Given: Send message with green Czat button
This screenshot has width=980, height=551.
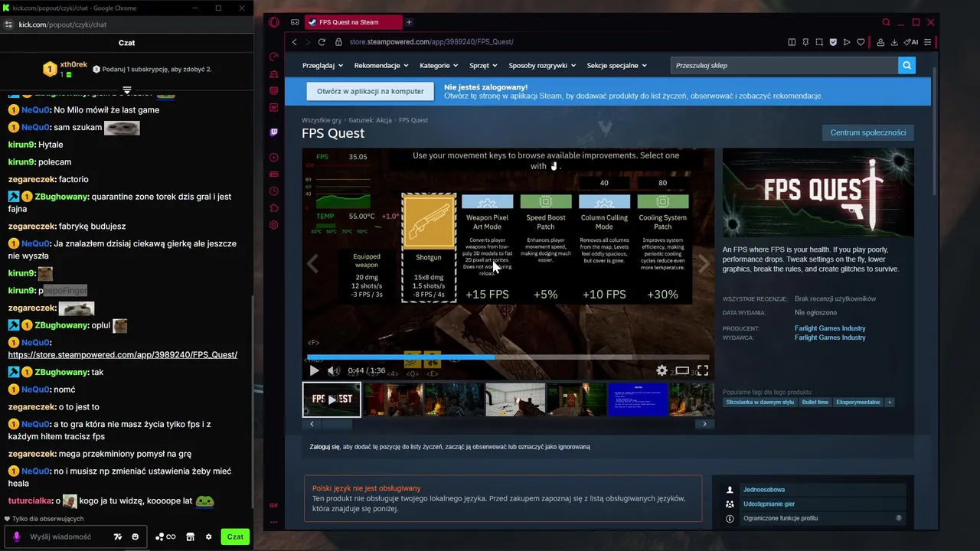Looking at the screenshot, I should click(235, 536).
